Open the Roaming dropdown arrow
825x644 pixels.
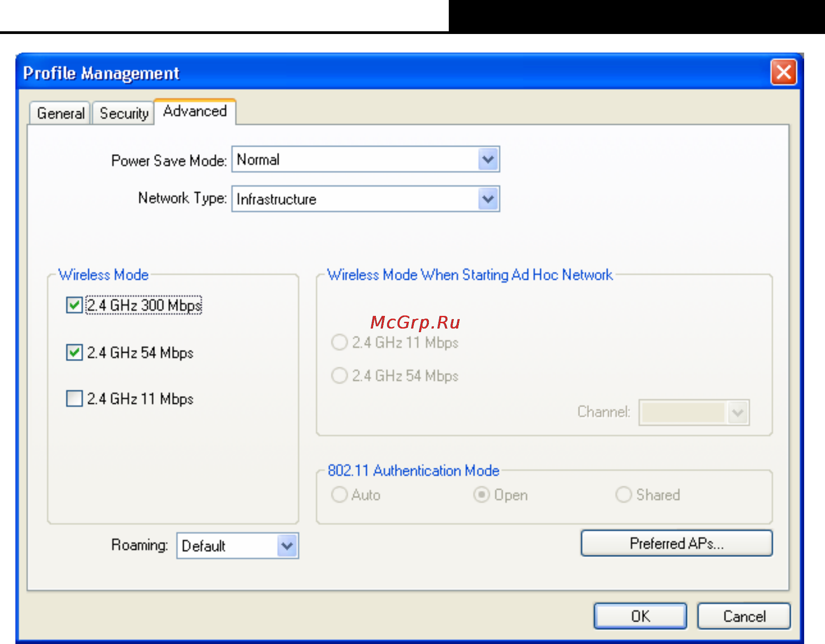(287, 546)
